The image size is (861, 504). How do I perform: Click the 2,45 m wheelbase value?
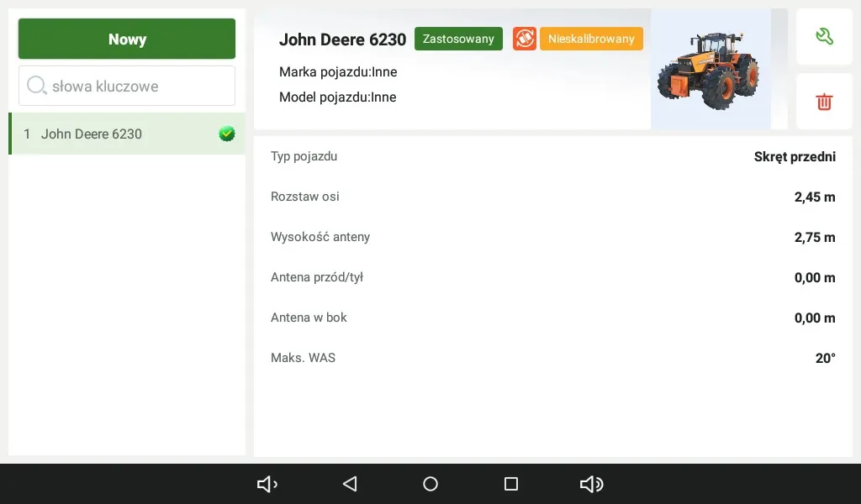coord(815,197)
